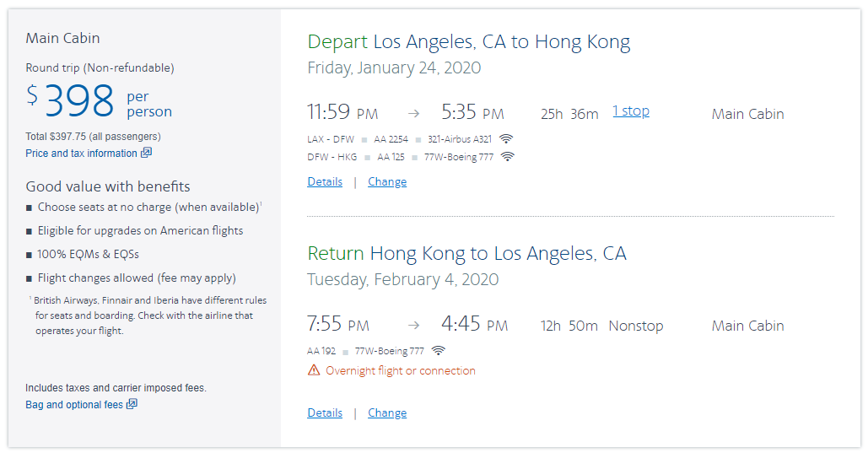The image size is (868, 453).
Task: Click the Friday, January 24, 2020 date
Action: tap(394, 67)
